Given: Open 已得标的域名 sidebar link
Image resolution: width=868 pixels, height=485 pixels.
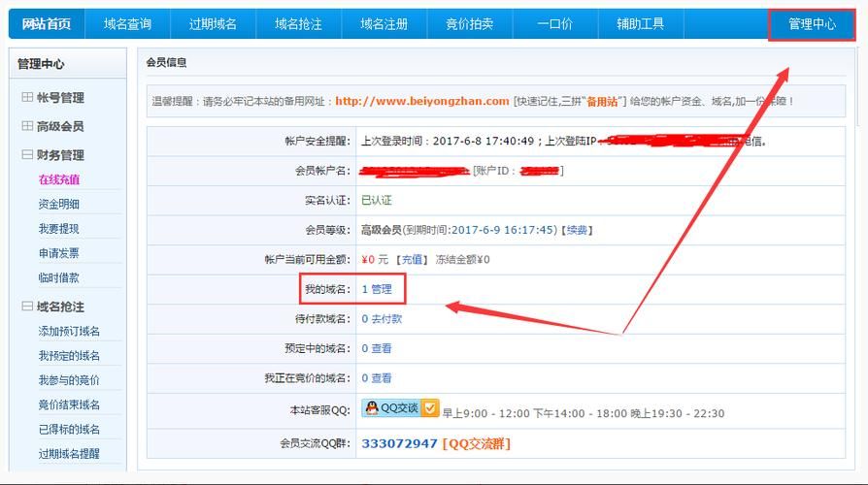Looking at the screenshot, I should pos(69,429).
